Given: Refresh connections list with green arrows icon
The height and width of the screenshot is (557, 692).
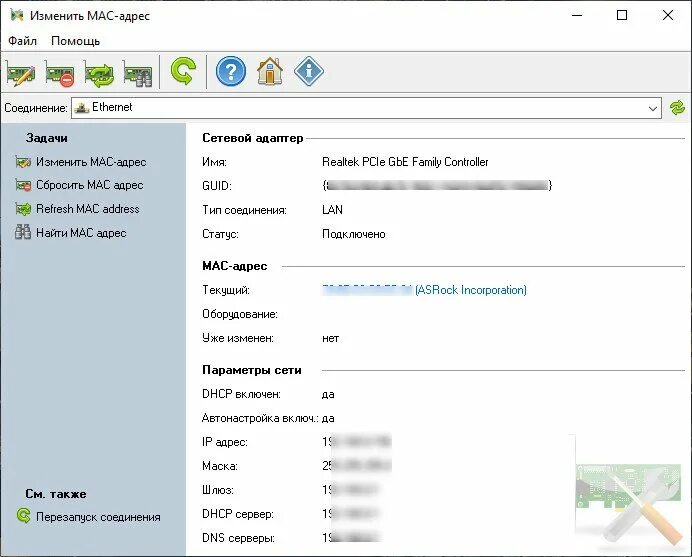Looking at the screenshot, I should click(x=677, y=108).
